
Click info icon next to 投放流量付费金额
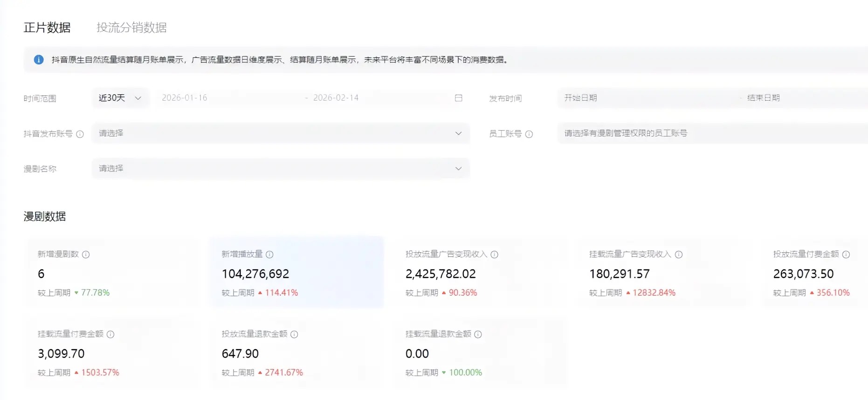pos(846,255)
